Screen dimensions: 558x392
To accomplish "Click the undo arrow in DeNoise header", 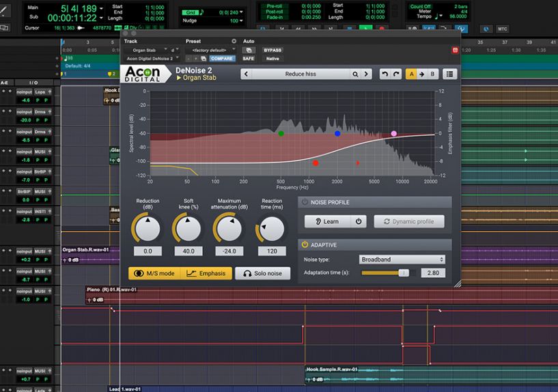I will [x=385, y=74].
